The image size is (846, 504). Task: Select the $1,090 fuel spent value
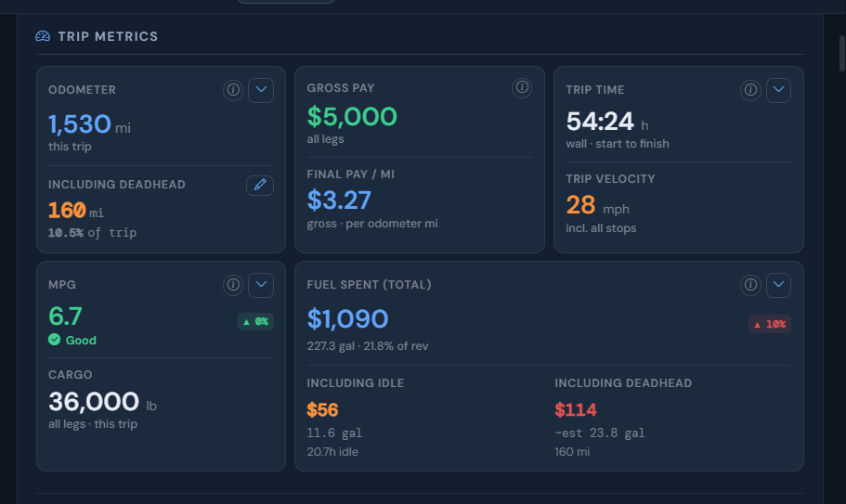click(347, 318)
